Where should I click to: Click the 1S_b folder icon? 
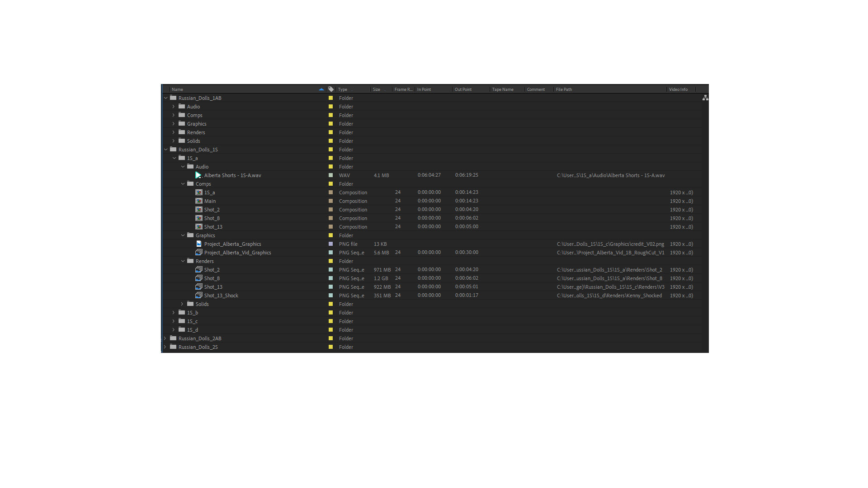coord(182,312)
